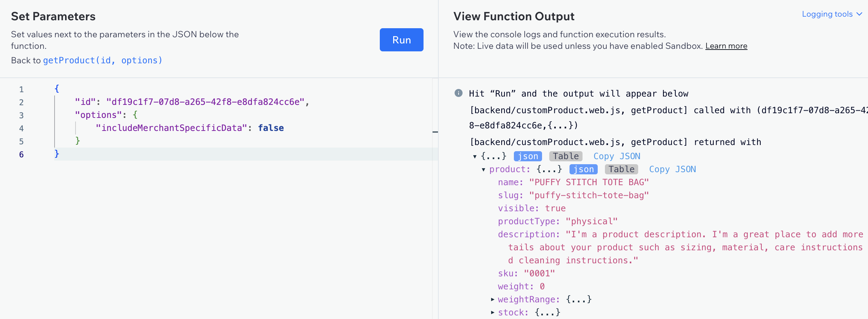Copy JSON of the product object
This screenshot has width=868, height=319.
point(672,169)
